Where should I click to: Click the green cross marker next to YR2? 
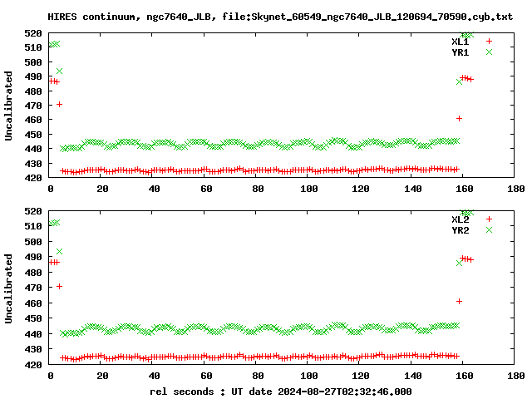[489, 229]
